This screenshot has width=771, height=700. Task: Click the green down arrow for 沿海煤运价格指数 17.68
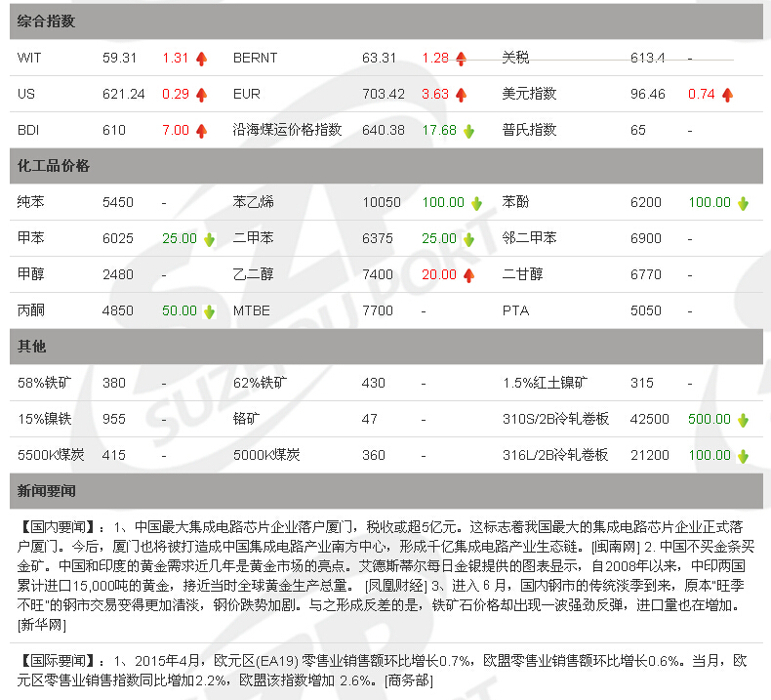pos(468,131)
